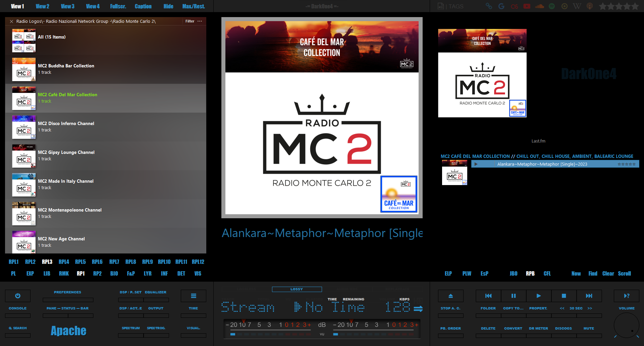Select the RPL1 playlist tab
The image size is (644, 346).
(x=13, y=262)
